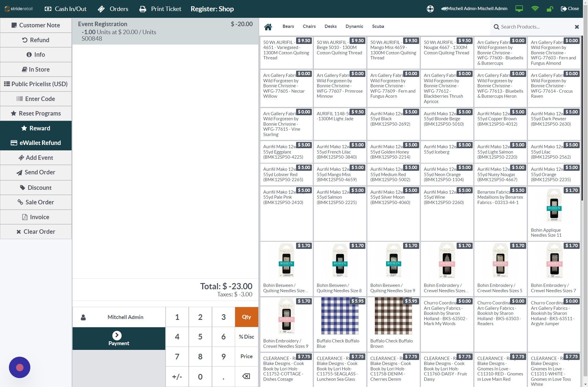Select the Mitchell Admin customer button
The image size is (588, 387).
[x=119, y=317]
